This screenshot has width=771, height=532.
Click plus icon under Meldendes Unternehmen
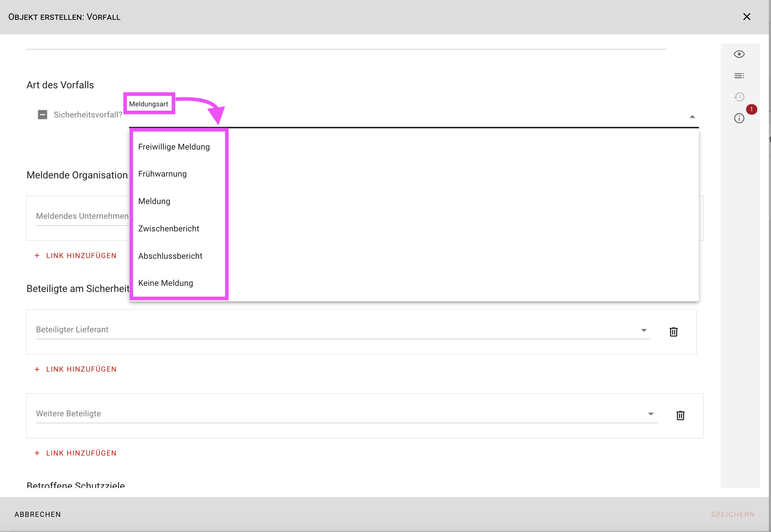37,256
